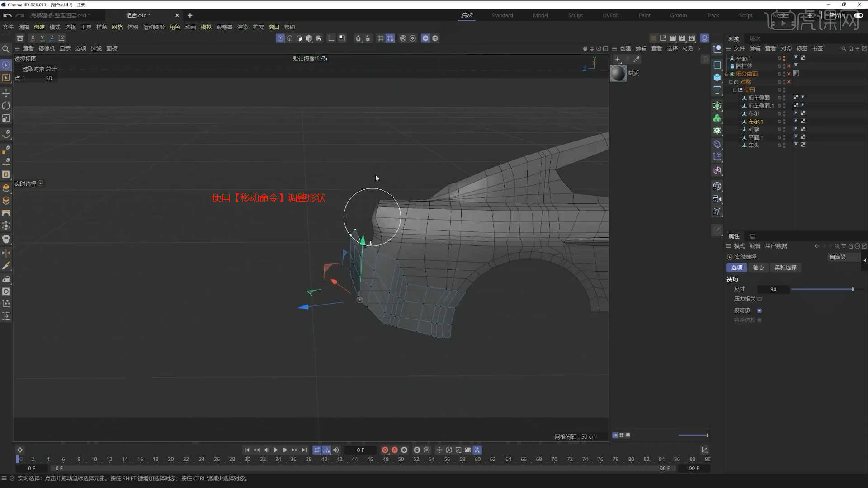Toggle red X enable for 细分曲面
868x488 pixels.
pos(789,74)
